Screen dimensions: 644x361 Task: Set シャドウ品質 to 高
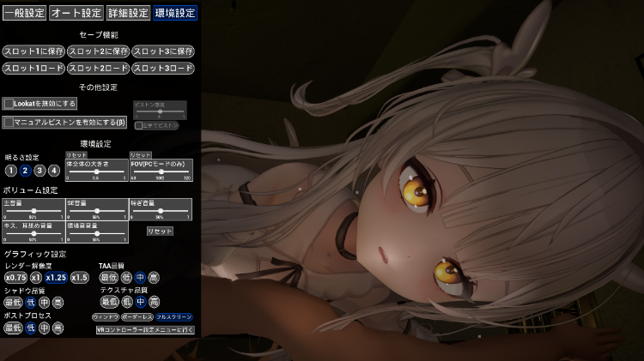click(x=58, y=303)
